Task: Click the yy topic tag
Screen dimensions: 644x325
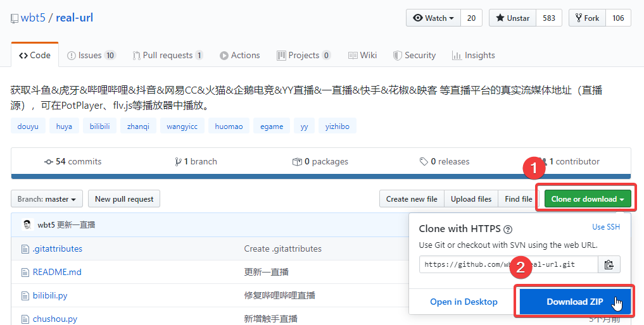Action: [305, 126]
